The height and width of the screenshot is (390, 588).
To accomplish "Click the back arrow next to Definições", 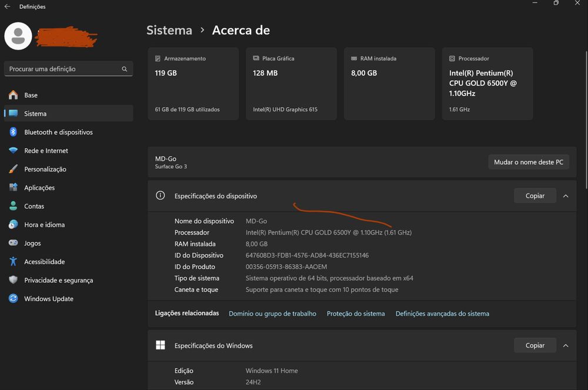I will pyautogui.click(x=7, y=6).
